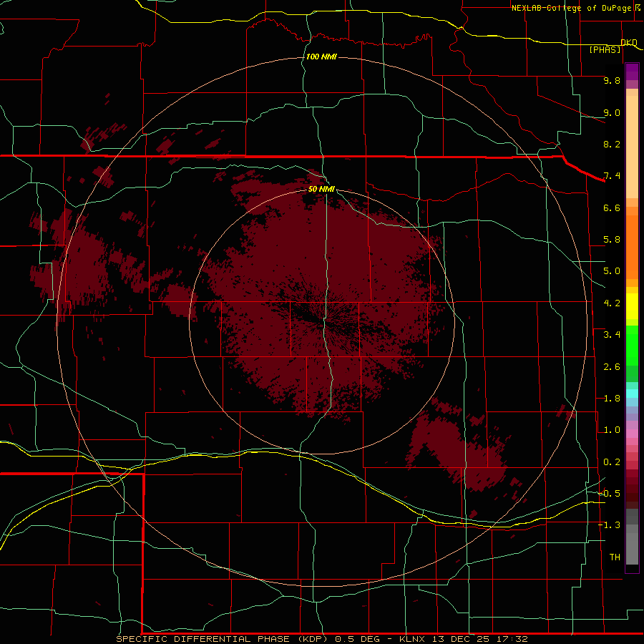Click the 100 NMI range ring label
Viewport: 644px width, 644px height.
[x=321, y=57]
